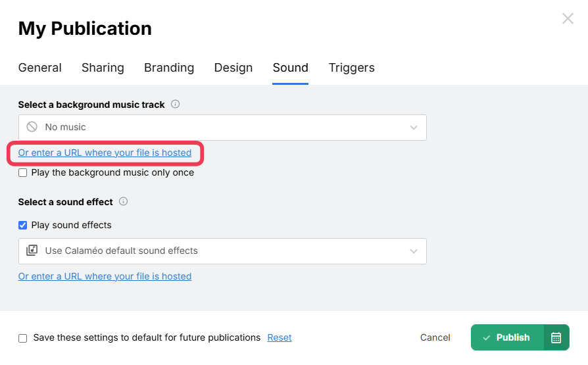Select the Design tab
Image resolution: width=588 pixels, height=365 pixels.
tap(233, 68)
